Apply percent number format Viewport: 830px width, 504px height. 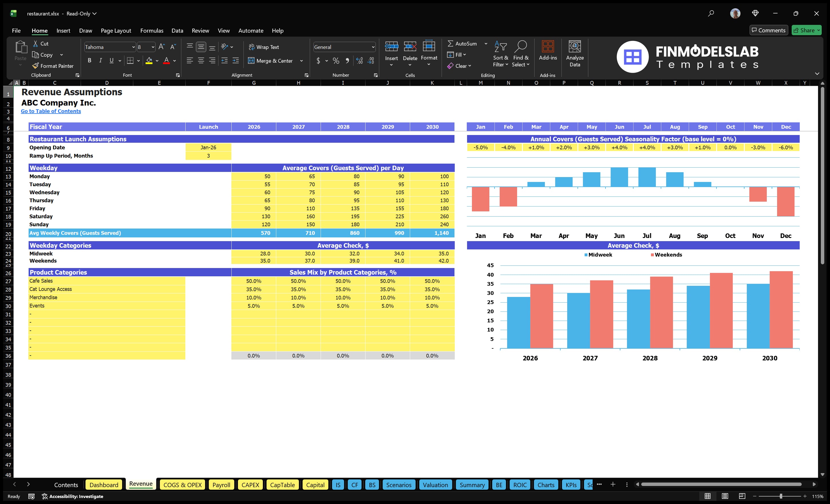pyautogui.click(x=336, y=61)
